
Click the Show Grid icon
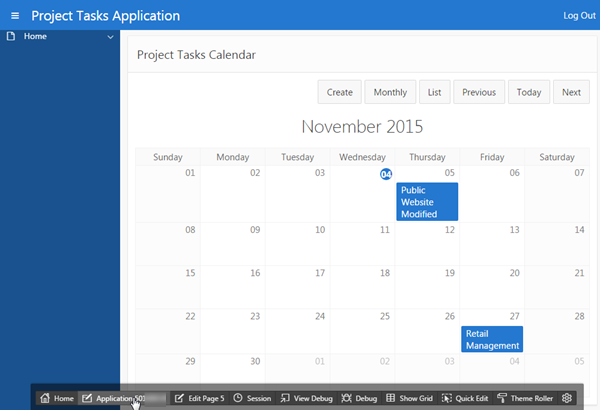click(390, 398)
